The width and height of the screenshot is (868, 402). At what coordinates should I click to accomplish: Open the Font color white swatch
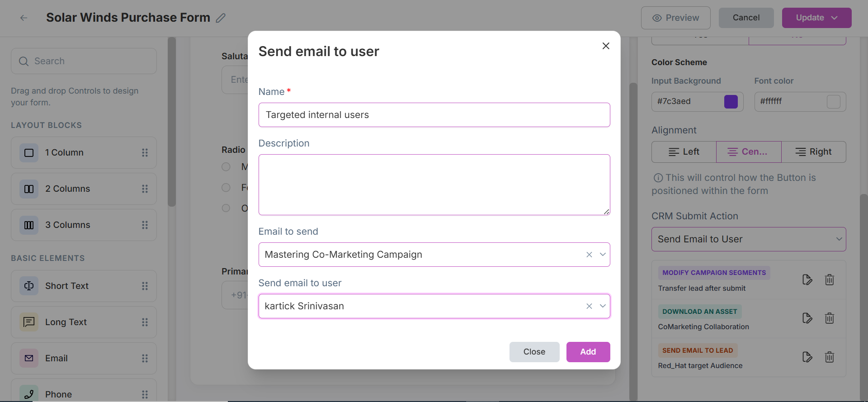coord(834,102)
